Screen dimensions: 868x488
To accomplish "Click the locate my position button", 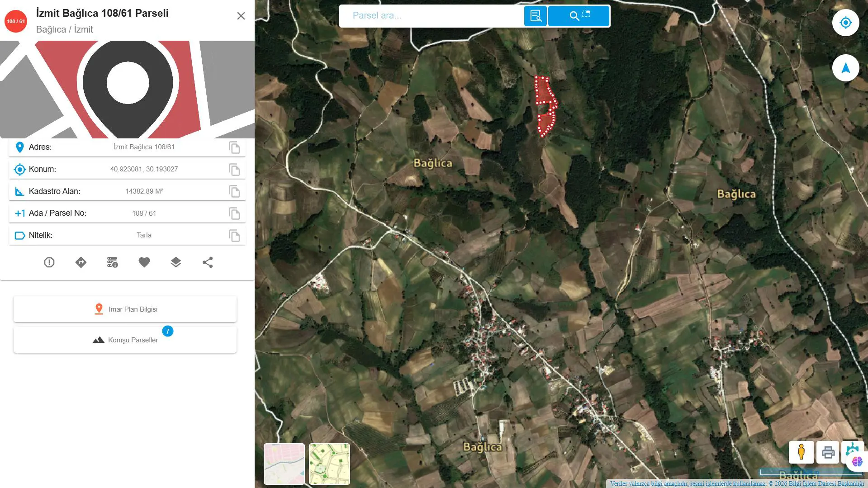I will pos(845,23).
